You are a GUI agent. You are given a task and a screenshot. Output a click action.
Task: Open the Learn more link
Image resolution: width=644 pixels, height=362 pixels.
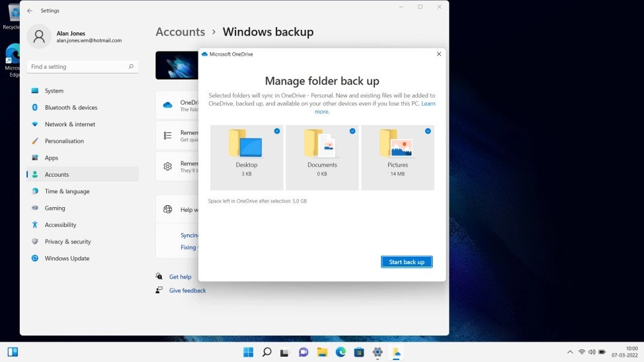pyautogui.click(x=375, y=107)
